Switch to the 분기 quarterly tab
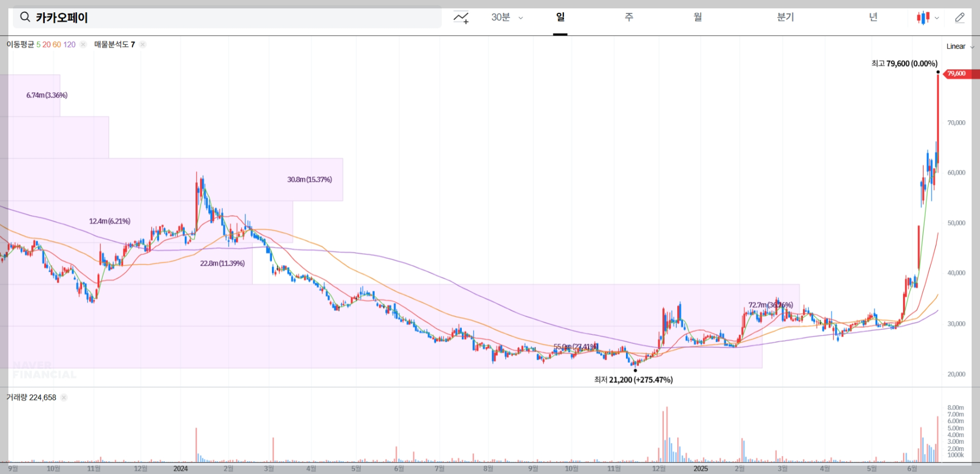This screenshot has width=980, height=474. [785, 17]
